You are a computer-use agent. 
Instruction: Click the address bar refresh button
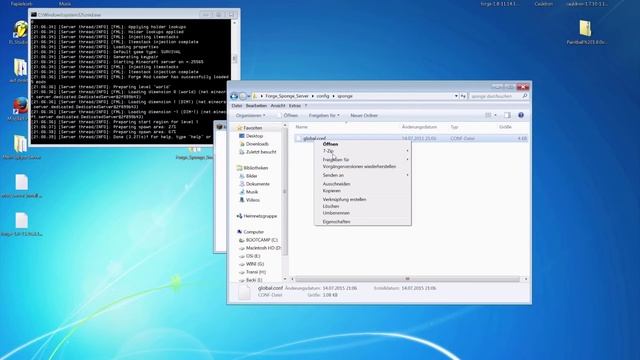pyautogui.click(x=463, y=96)
